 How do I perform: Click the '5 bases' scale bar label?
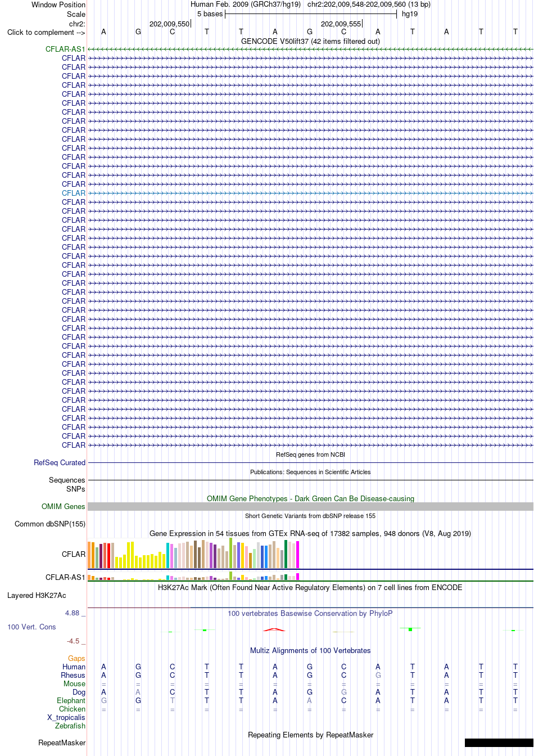[x=210, y=14]
